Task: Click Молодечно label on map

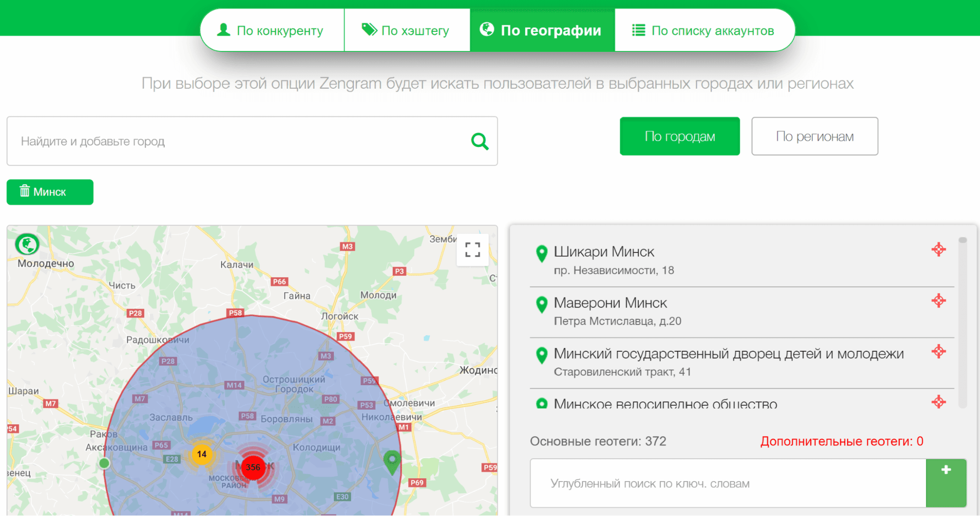Action: [46, 264]
